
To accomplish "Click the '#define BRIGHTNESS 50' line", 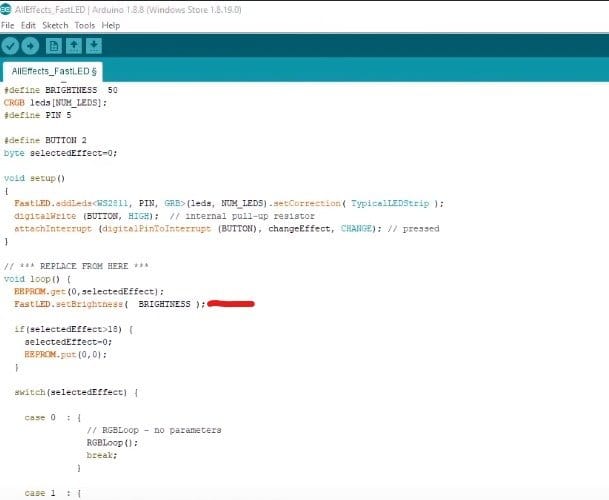I will coord(61,90).
